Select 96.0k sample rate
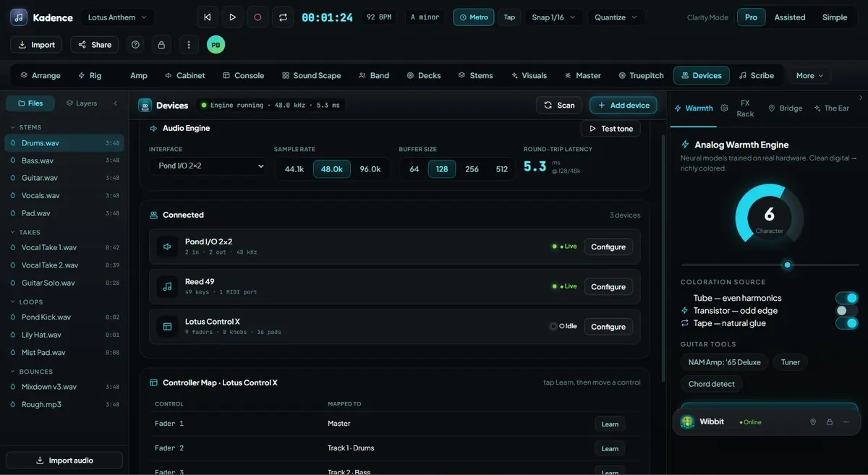 tap(370, 169)
